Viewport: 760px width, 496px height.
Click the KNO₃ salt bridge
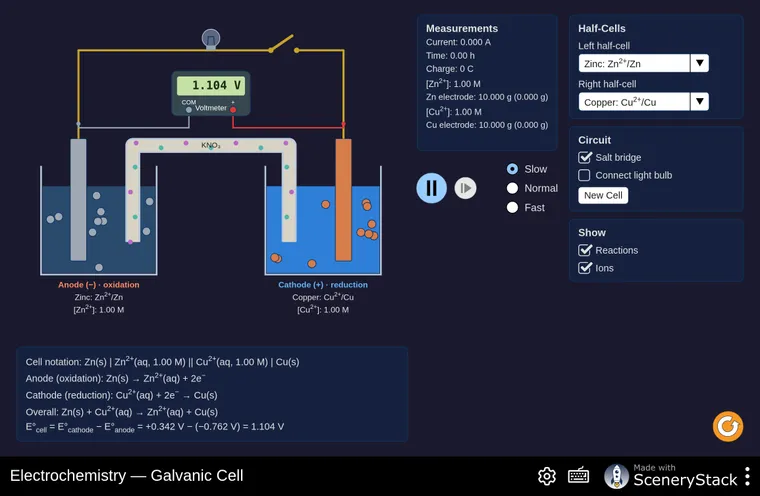[211, 145]
